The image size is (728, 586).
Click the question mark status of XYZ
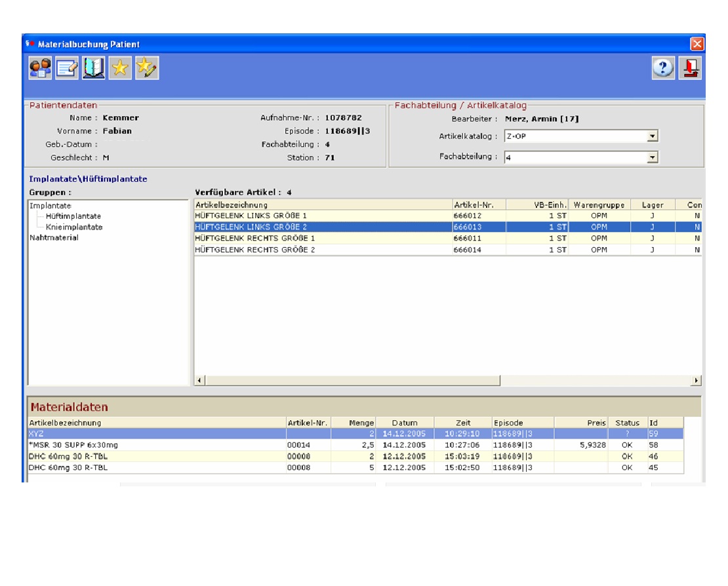[x=627, y=434]
